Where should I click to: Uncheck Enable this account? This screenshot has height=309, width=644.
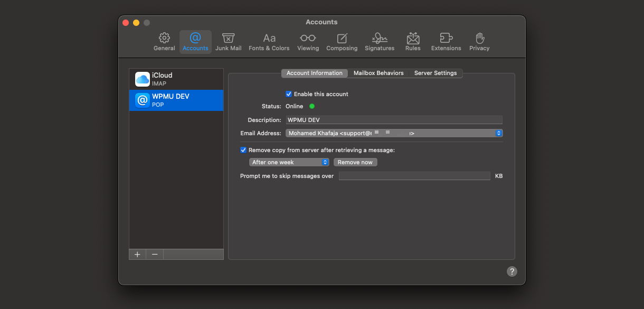click(x=289, y=93)
